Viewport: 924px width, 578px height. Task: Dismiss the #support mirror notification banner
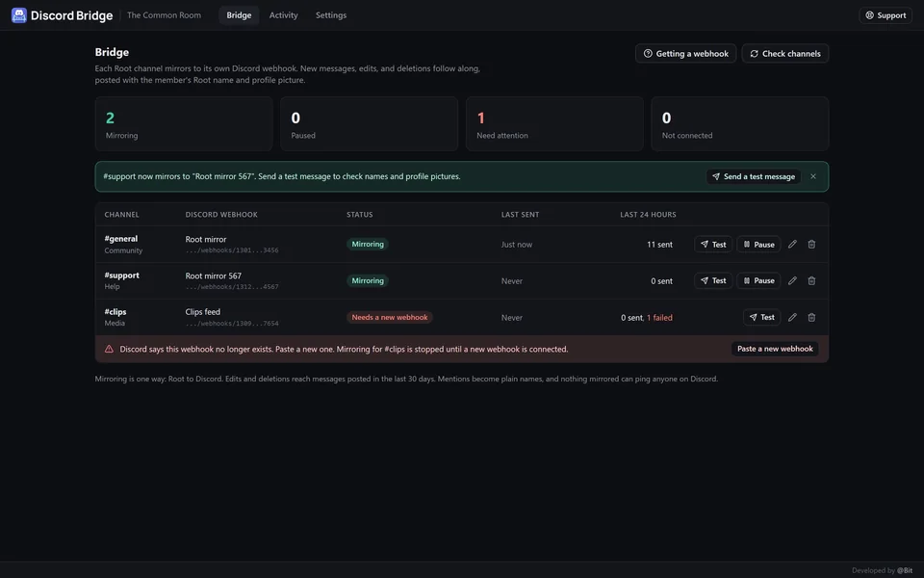pos(813,176)
